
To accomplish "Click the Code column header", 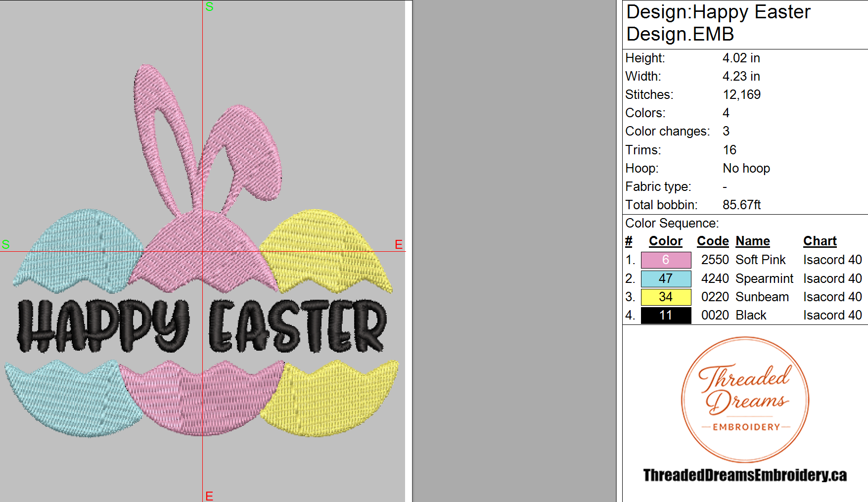I will tap(713, 241).
